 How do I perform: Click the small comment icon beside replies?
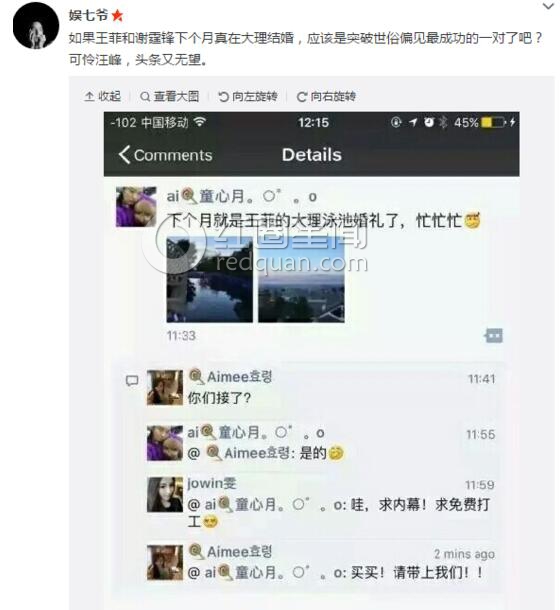[x=132, y=381]
